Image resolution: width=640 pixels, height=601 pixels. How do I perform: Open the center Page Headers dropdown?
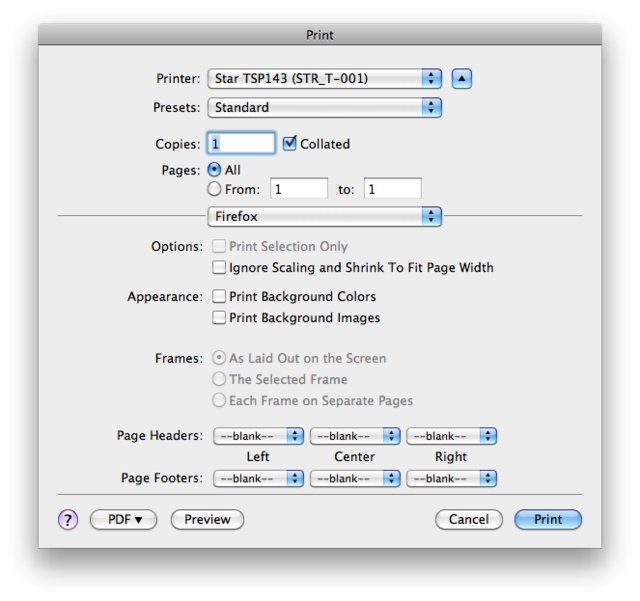coord(355,436)
